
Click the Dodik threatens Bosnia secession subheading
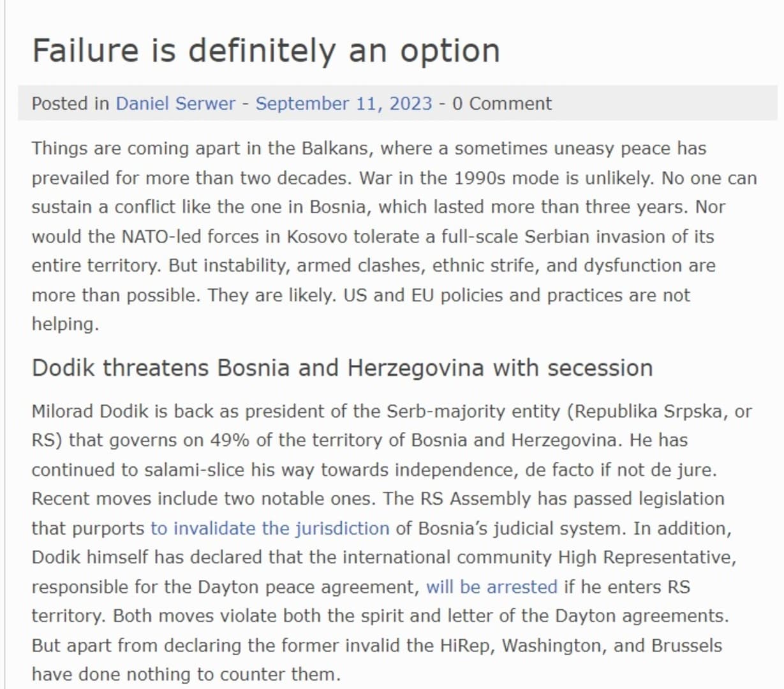pyautogui.click(x=342, y=368)
